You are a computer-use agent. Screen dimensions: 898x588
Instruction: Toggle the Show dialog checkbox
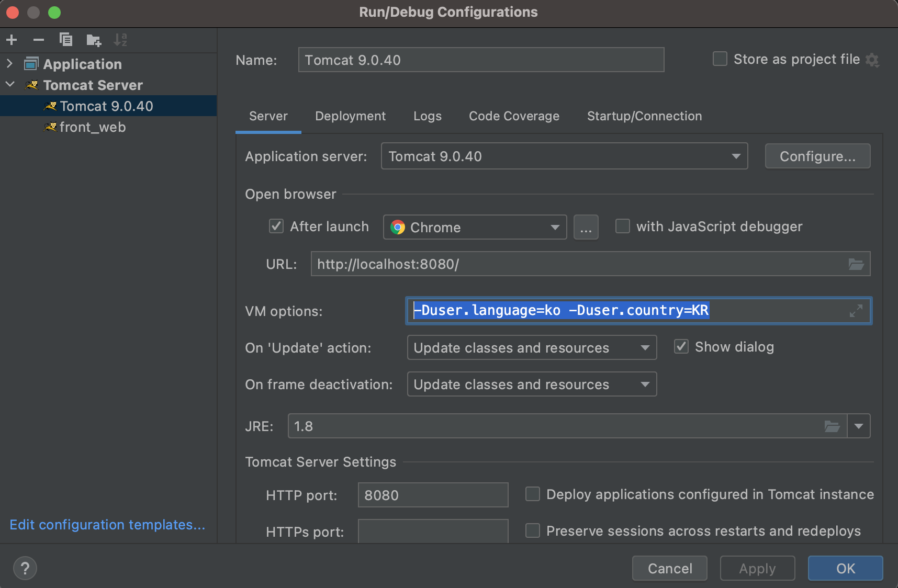point(681,346)
